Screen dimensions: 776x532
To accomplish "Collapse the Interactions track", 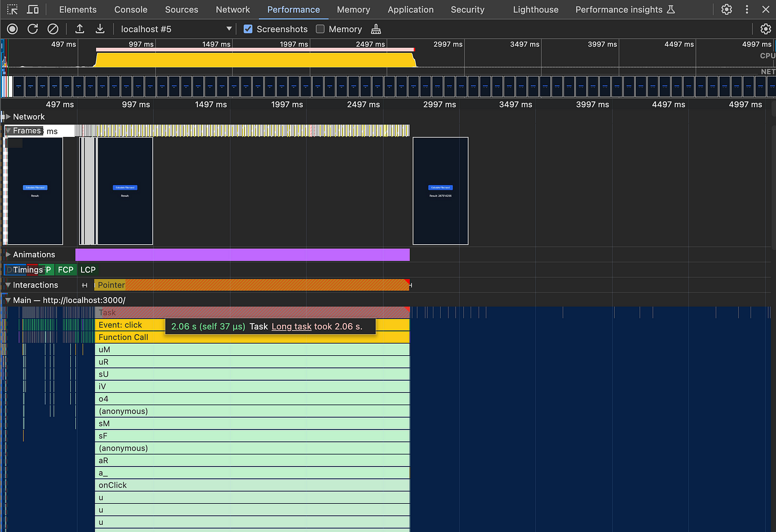I will click(8, 285).
